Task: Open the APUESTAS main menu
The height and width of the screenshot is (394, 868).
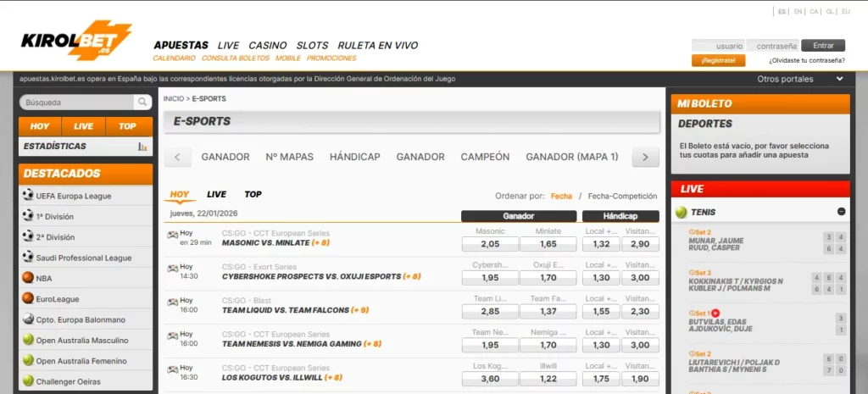Action: point(181,46)
